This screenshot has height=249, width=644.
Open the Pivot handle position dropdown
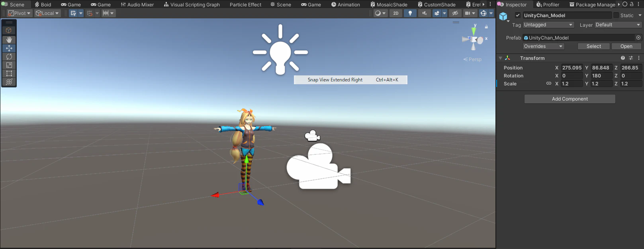point(20,13)
